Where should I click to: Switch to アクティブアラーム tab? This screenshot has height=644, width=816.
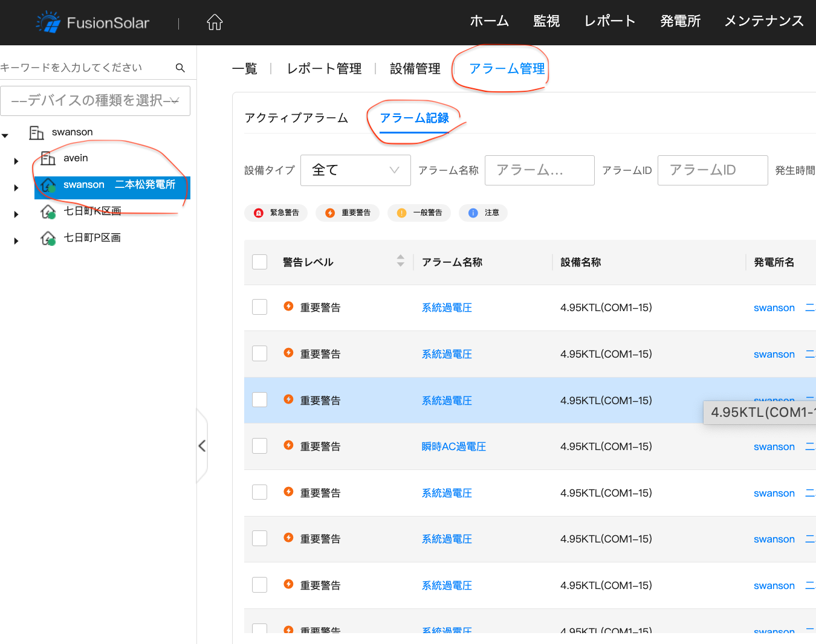click(x=296, y=118)
